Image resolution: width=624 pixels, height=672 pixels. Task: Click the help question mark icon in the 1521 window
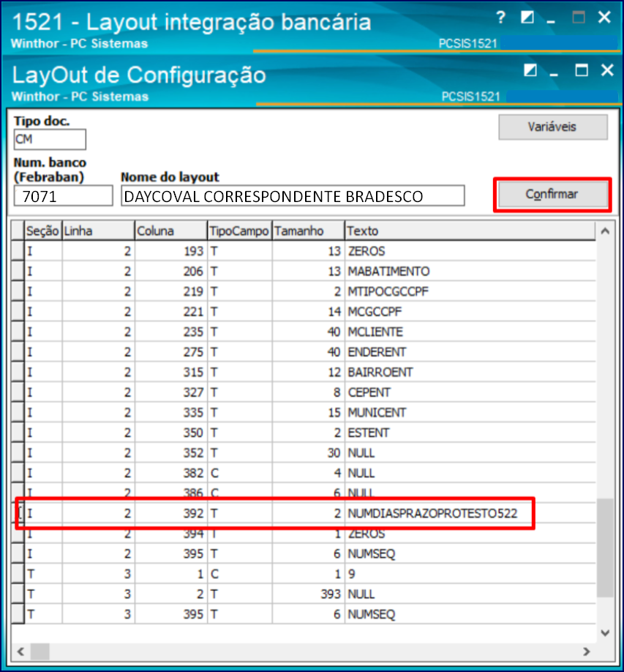[500, 18]
